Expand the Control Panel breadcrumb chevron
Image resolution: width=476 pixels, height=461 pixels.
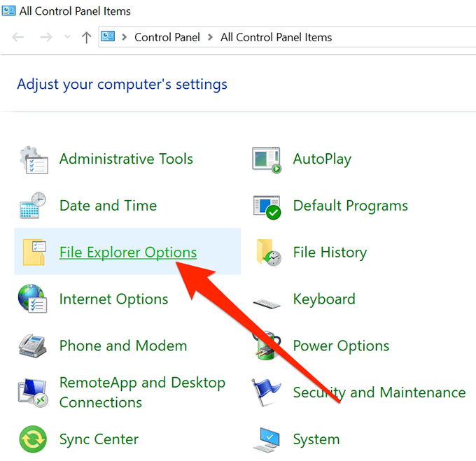point(210,38)
